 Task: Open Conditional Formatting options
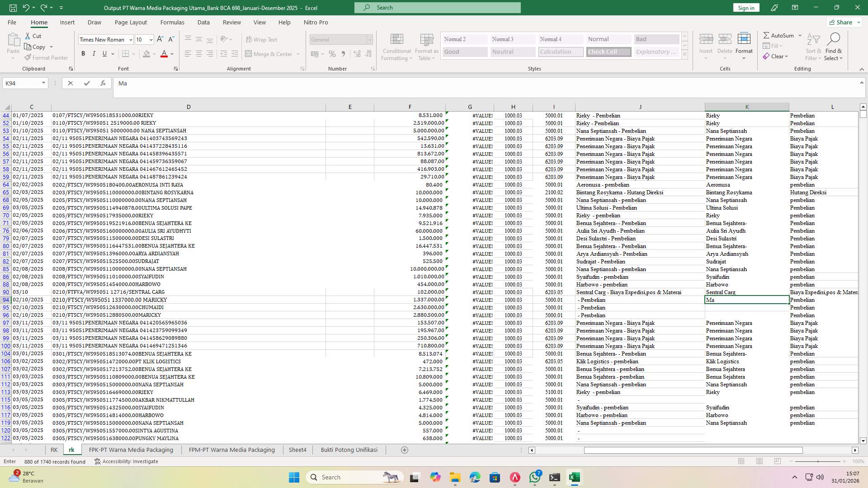pos(396,47)
